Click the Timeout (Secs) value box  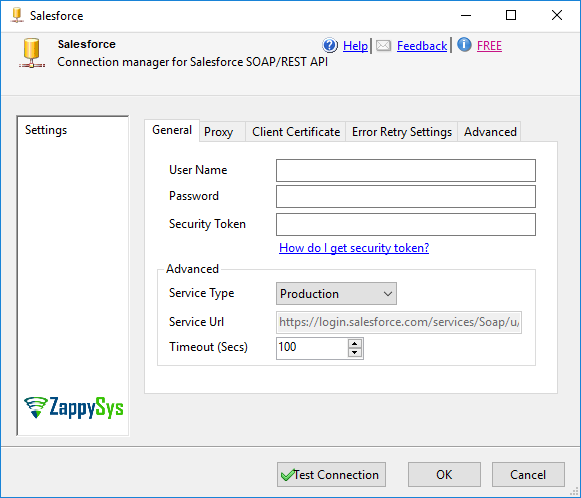point(312,348)
